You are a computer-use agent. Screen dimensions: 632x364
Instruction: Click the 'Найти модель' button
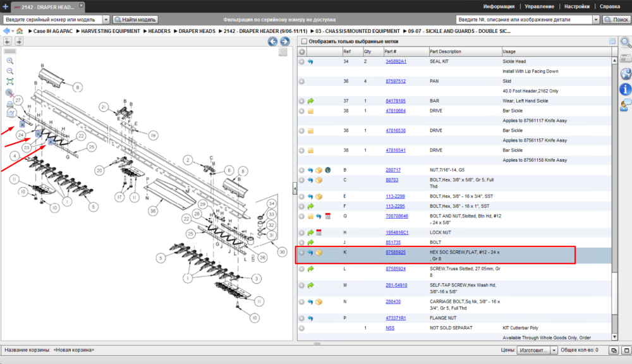click(x=135, y=20)
